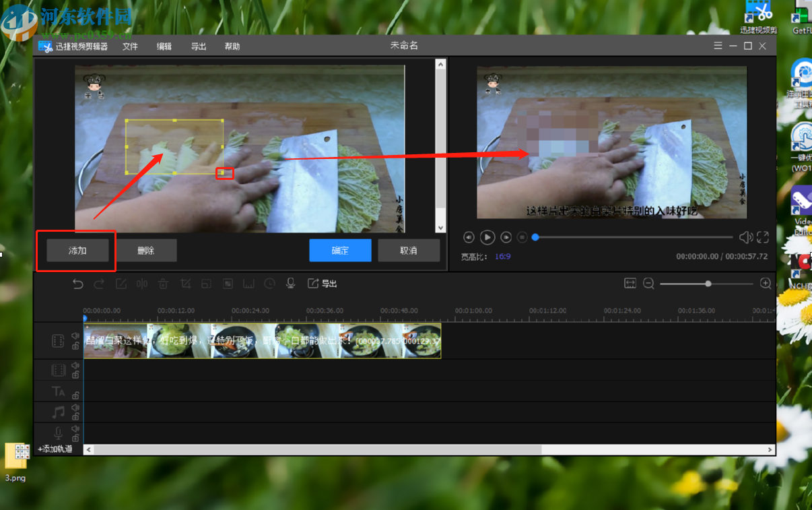Click the main video track film icon
The image size is (812, 510).
pyautogui.click(x=59, y=341)
